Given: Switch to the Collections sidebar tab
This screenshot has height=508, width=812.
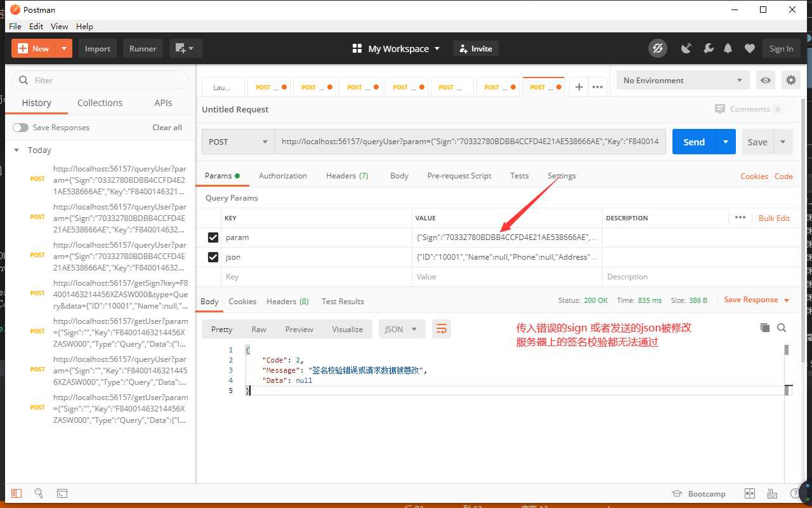Looking at the screenshot, I should click(100, 103).
